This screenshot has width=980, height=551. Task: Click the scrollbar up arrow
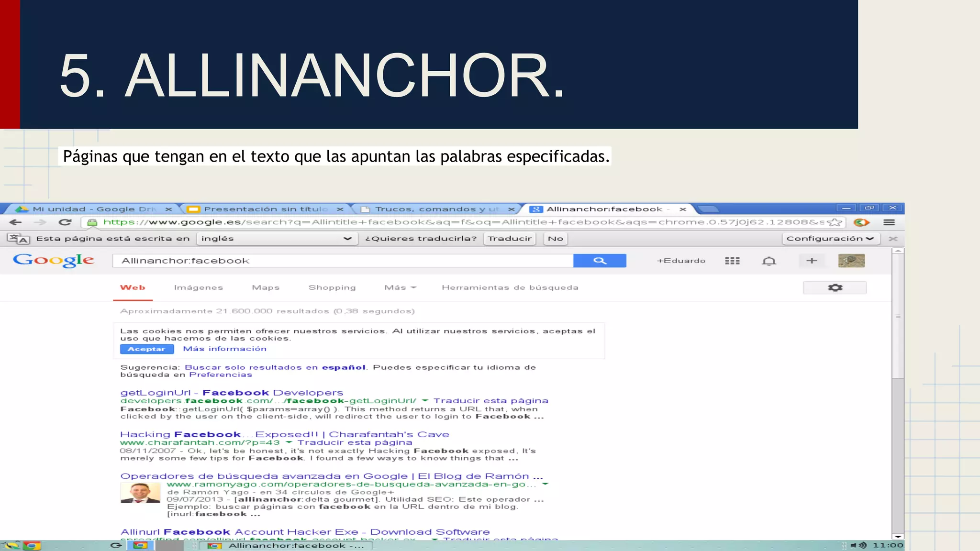click(898, 251)
